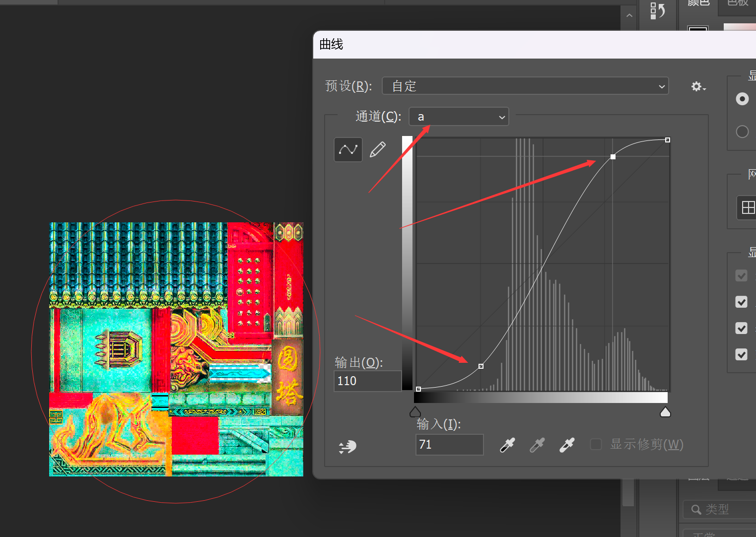This screenshot has height=537, width=756.
Task: Select the curve endpoint at the top-right corner
Action: click(668, 140)
